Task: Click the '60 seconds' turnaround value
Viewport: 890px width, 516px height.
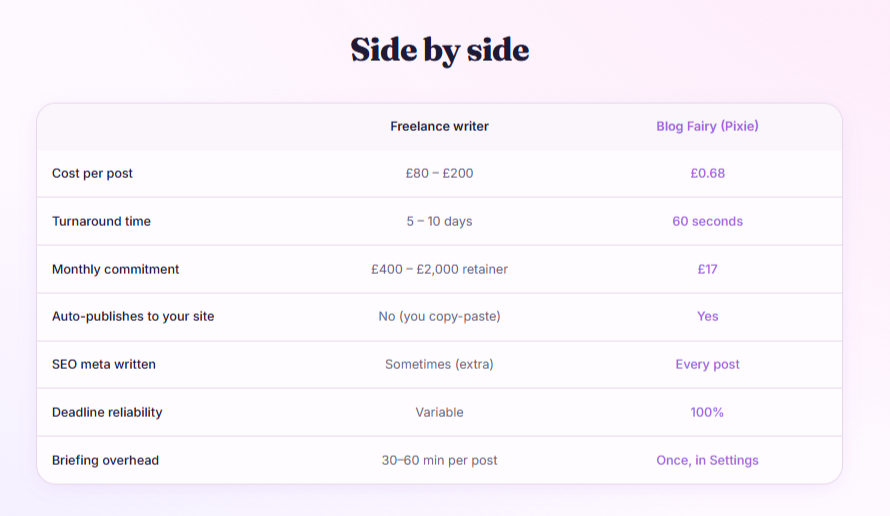Action: pyautogui.click(x=707, y=221)
